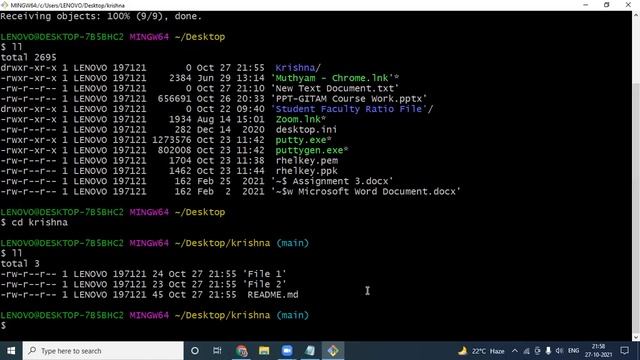
Task: Switch the ENG input language indicator
Action: 573,351
